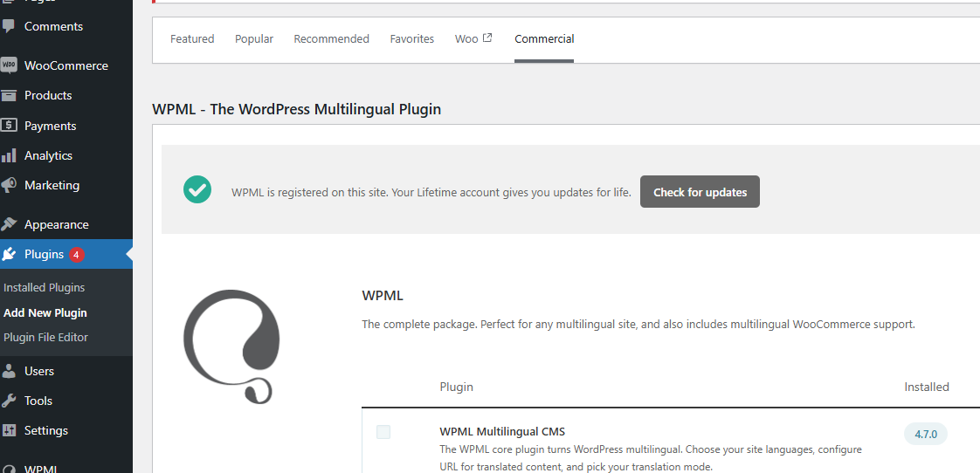
Task: Click the Marketing megaphone icon
Action: point(9,186)
